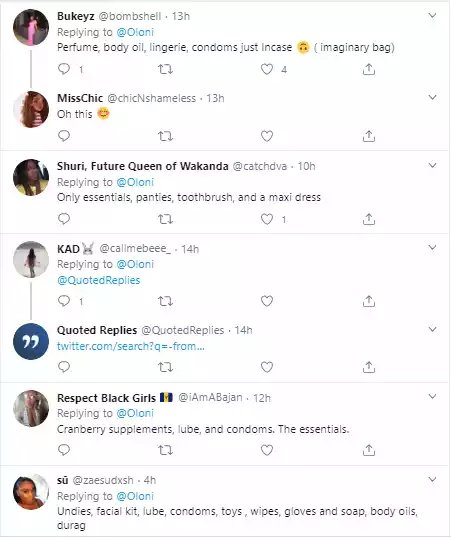Reply to the Quoted Replies bot tweet
451x537 pixels.
[64, 367]
